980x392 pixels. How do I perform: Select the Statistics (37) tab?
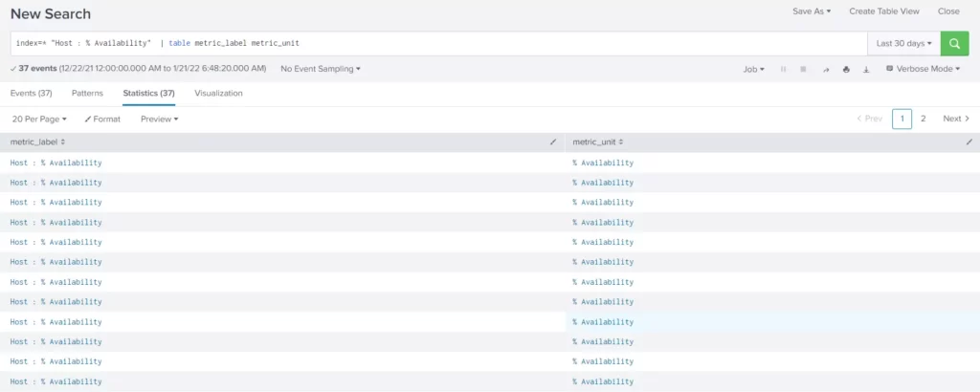[148, 93]
